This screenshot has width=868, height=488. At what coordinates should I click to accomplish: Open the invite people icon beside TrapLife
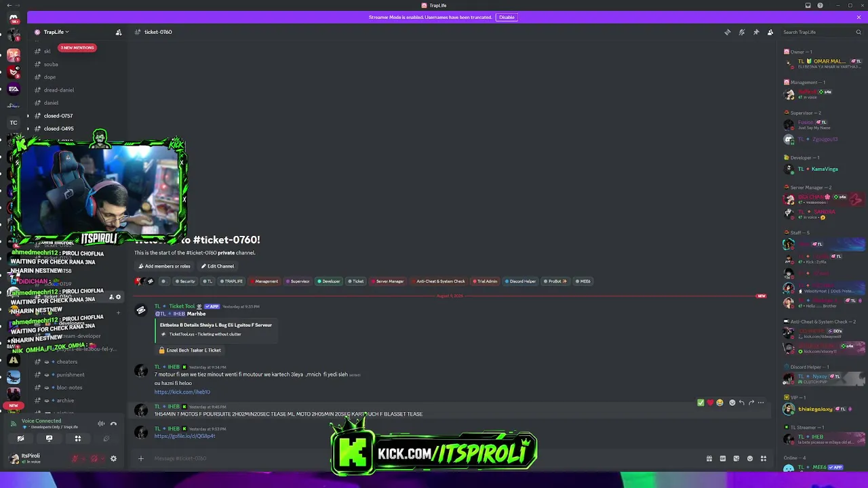[x=119, y=32]
